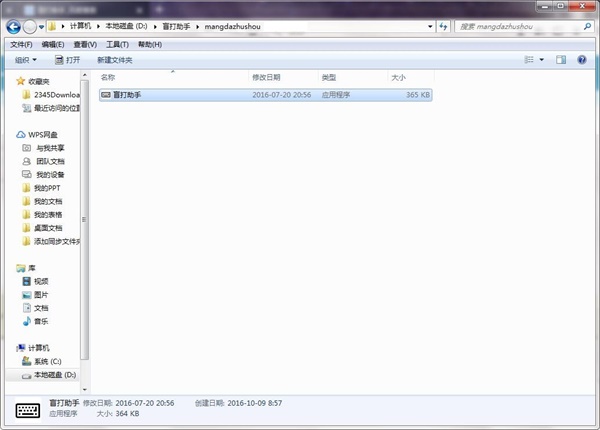Expand the view options dropdown arrow
This screenshot has width=600, height=430.
pos(541,60)
